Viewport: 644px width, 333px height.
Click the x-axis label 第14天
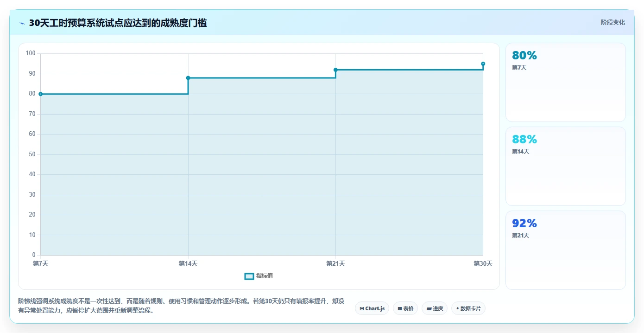click(x=188, y=263)
